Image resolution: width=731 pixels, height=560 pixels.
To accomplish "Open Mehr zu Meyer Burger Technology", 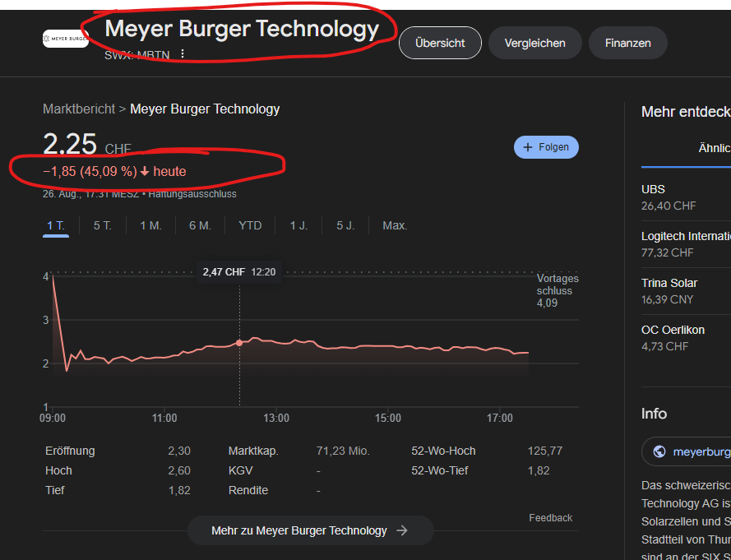I will 311,530.
